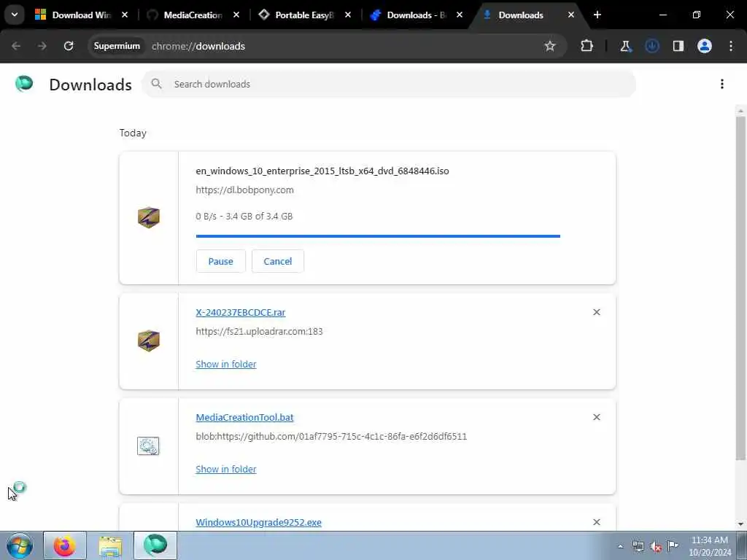Image resolution: width=747 pixels, height=560 pixels.
Task: Click the muted volume tray icon
Action: click(656, 547)
